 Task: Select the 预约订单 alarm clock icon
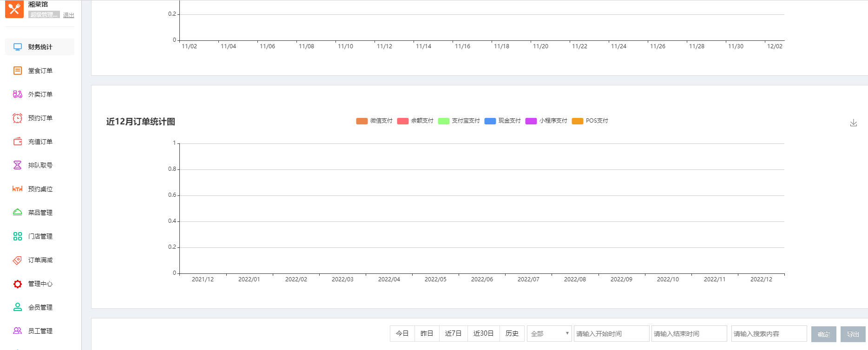pos(18,118)
